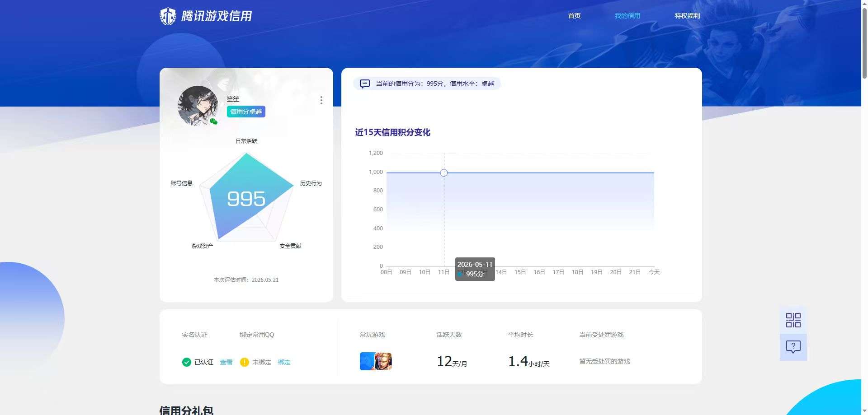
Task: Click the 绑定 link next to 未绑定
Action: tap(284, 362)
